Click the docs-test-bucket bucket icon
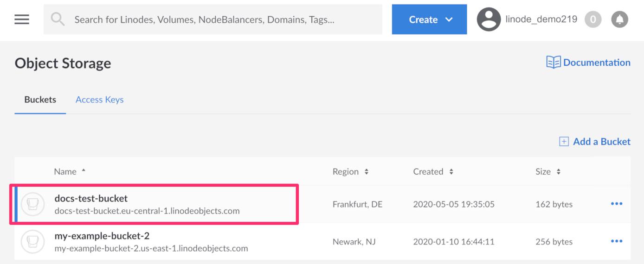The height and width of the screenshot is (264, 644). point(32,204)
